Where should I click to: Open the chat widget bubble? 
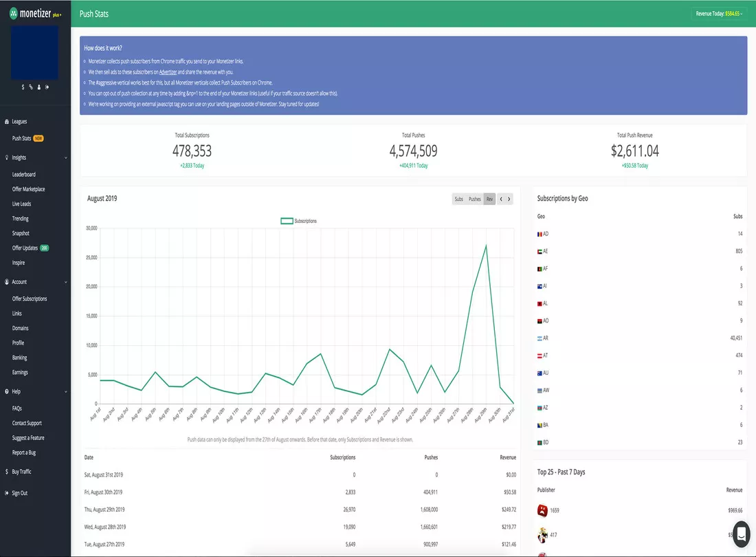pos(742,534)
